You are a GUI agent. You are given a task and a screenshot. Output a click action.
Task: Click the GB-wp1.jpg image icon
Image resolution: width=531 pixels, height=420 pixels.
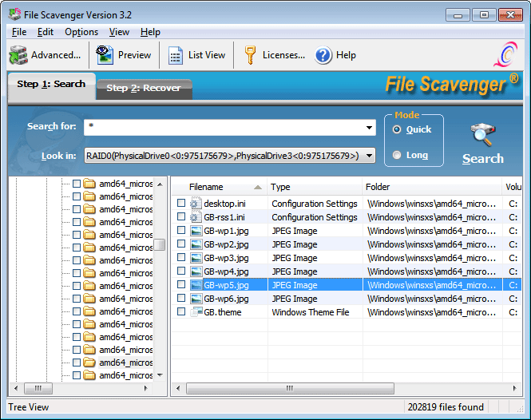point(196,231)
